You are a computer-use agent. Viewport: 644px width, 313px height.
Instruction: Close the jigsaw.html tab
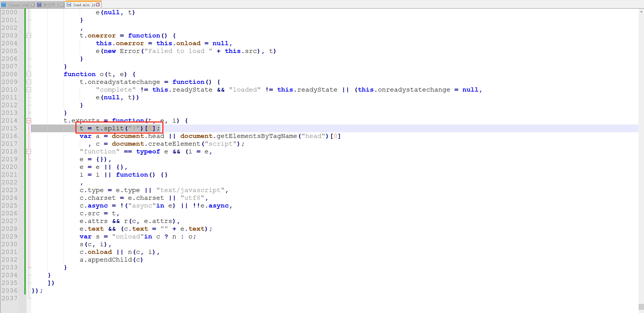click(33, 5)
